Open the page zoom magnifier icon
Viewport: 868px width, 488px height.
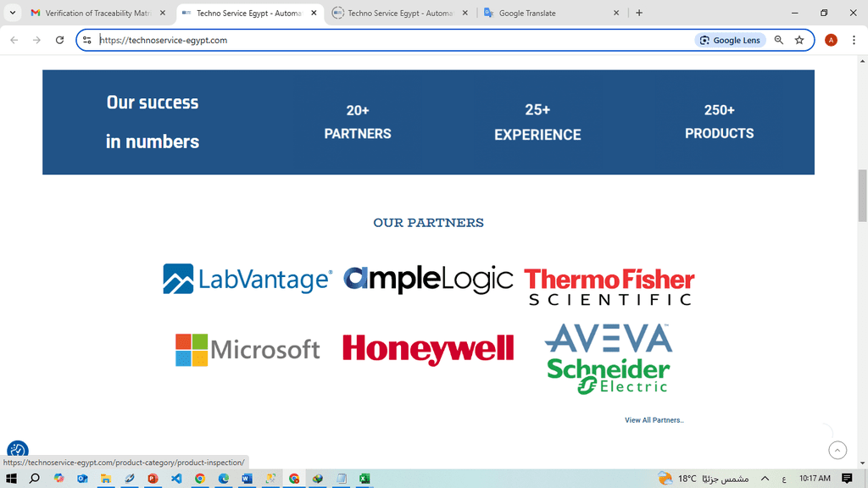779,40
